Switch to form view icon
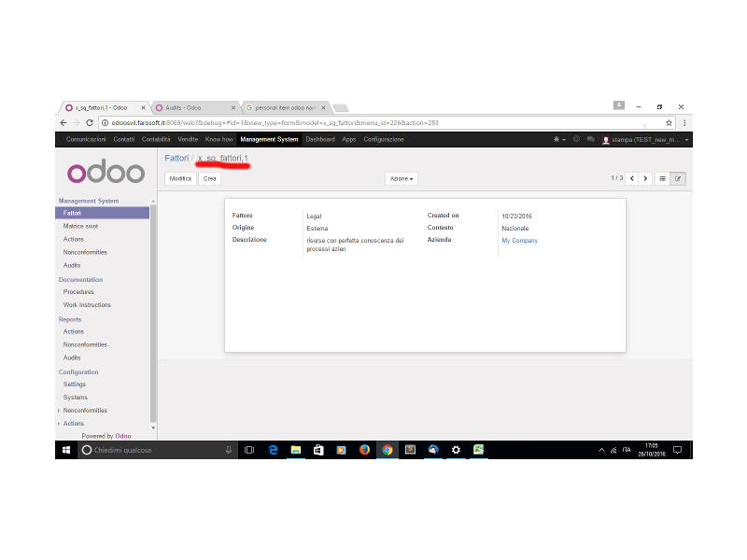The width and height of the screenshot is (747, 560). point(678,178)
